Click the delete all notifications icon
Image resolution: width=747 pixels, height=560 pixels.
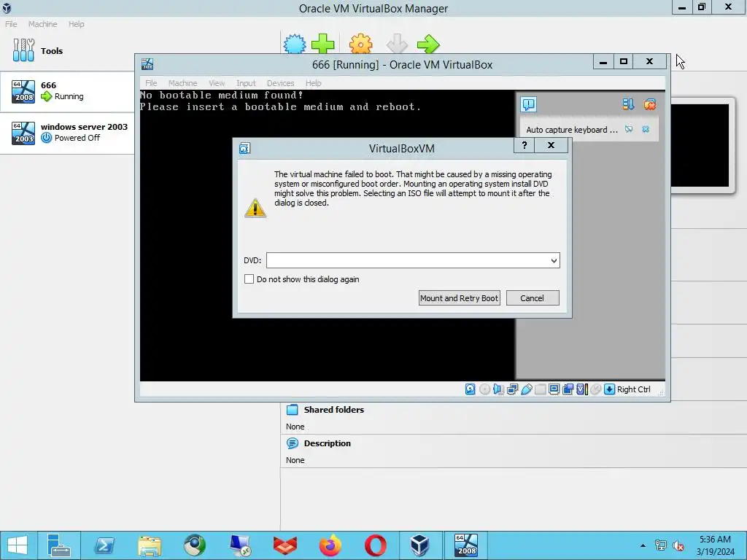(x=650, y=104)
